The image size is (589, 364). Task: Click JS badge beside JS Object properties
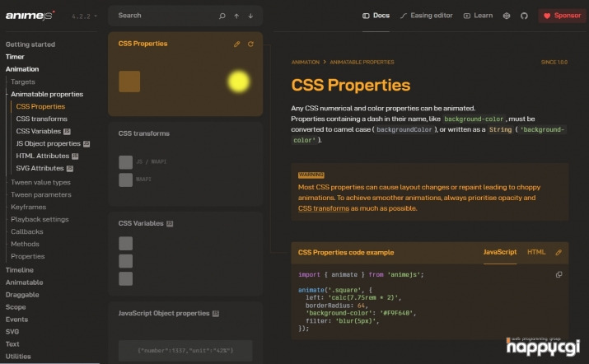click(86, 144)
